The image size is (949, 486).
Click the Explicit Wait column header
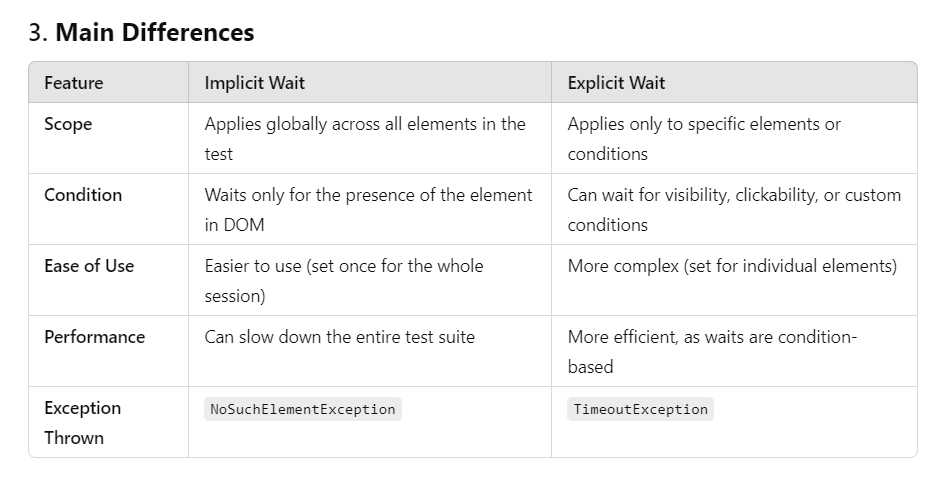[616, 83]
